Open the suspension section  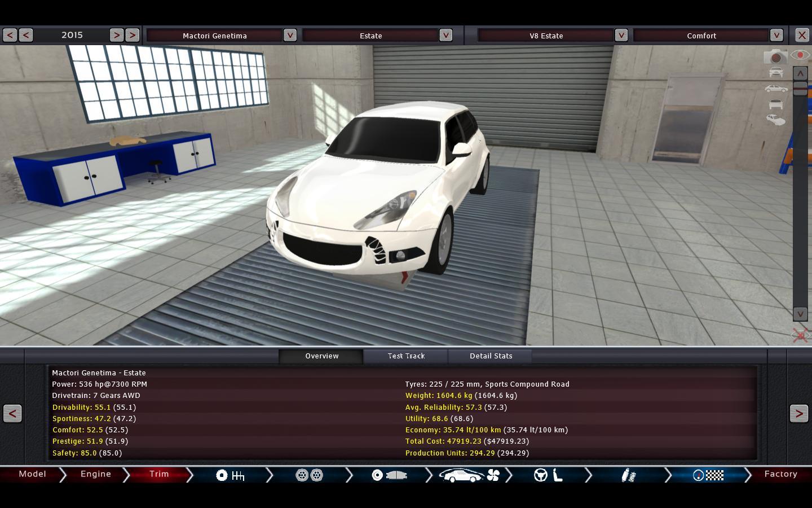pos(628,475)
